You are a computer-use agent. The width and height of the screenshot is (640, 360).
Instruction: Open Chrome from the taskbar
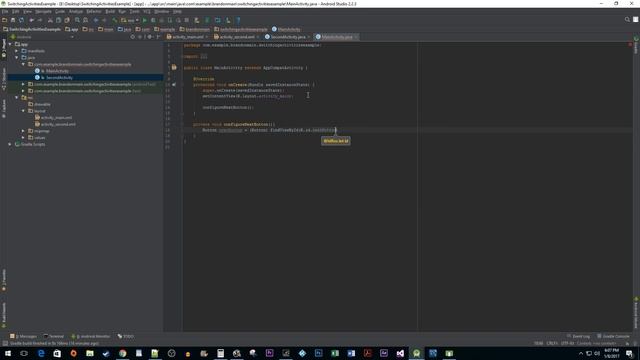pyautogui.click(x=122, y=353)
